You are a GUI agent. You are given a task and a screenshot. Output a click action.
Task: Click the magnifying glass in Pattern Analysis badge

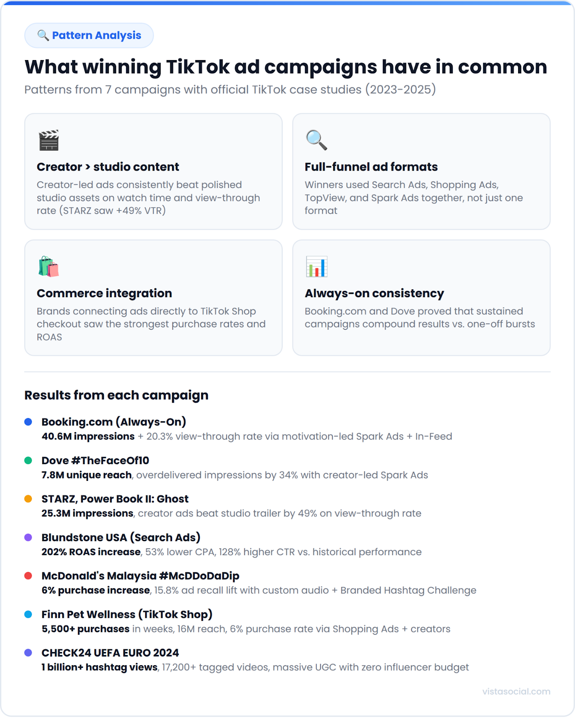43,35
